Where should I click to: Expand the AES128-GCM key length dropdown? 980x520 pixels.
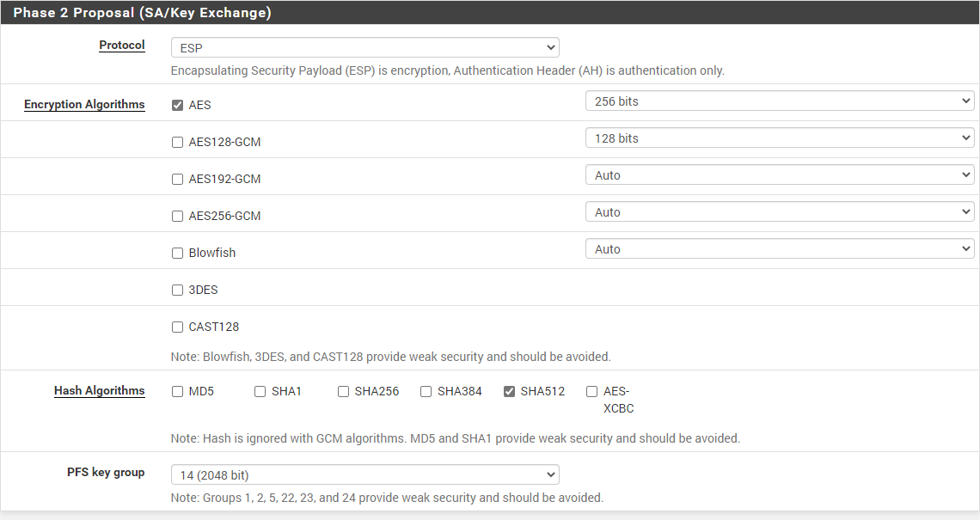tap(779, 138)
